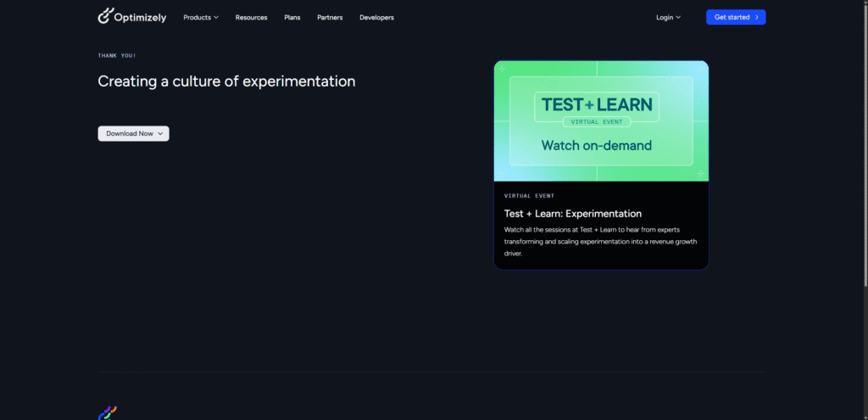The image size is (868, 420).
Task: Click the colorful Optimizely logo in footer
Action: point(107,413)
